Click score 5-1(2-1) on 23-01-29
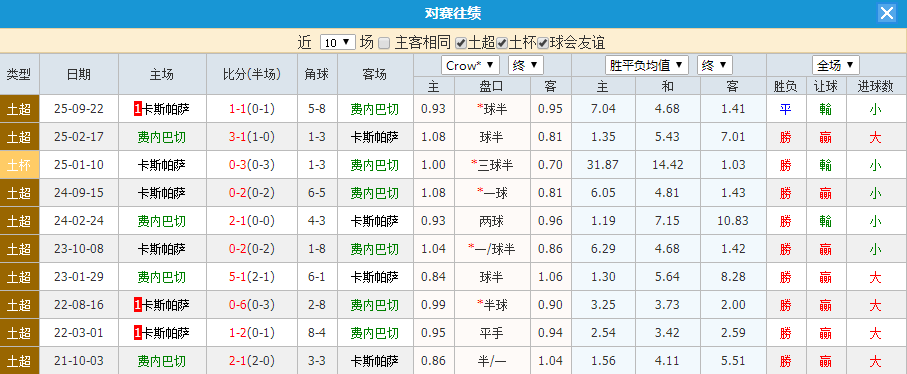This screenshot has width=907, height=374. click(x=252, y=277)
